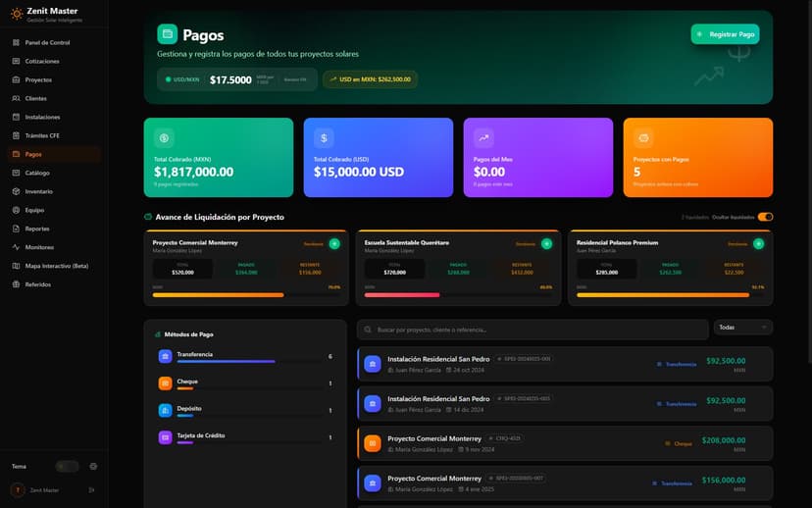Click the theme settings icon beside Tema
The height and width of the screenshot is (508, 812).
tap(93, 467)
